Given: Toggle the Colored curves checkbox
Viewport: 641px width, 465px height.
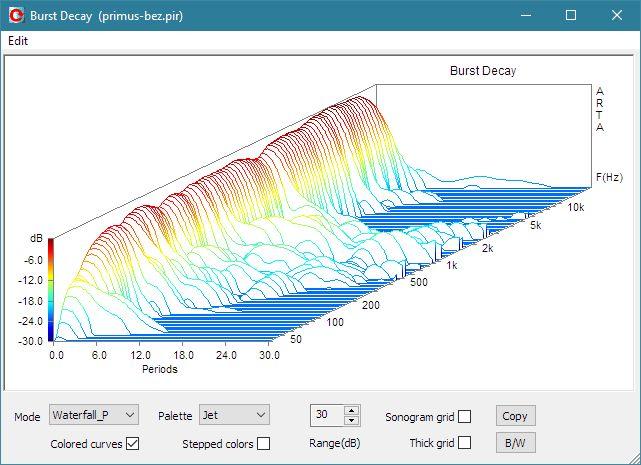Looking at the screenshot, I should click(x=132, y=443).
